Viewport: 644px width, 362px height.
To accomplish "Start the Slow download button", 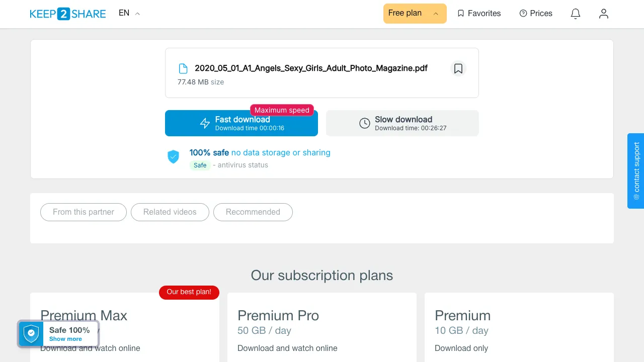I will (x=403, y=123).
